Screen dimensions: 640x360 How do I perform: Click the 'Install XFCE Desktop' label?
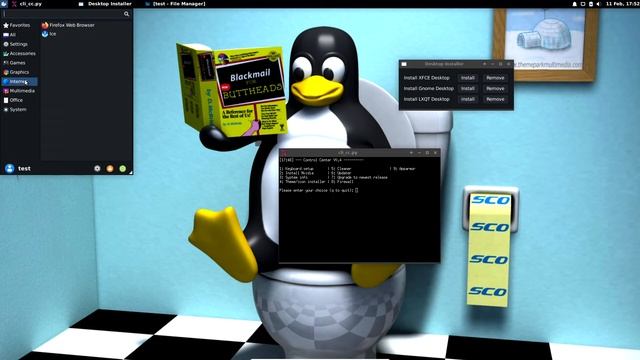(427, 78)
